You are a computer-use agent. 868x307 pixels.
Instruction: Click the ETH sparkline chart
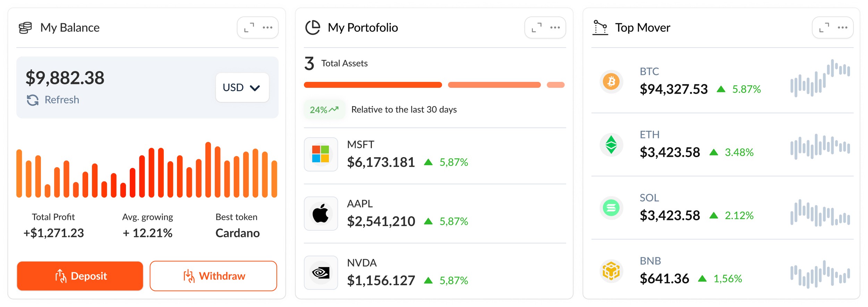pos(820,146)
